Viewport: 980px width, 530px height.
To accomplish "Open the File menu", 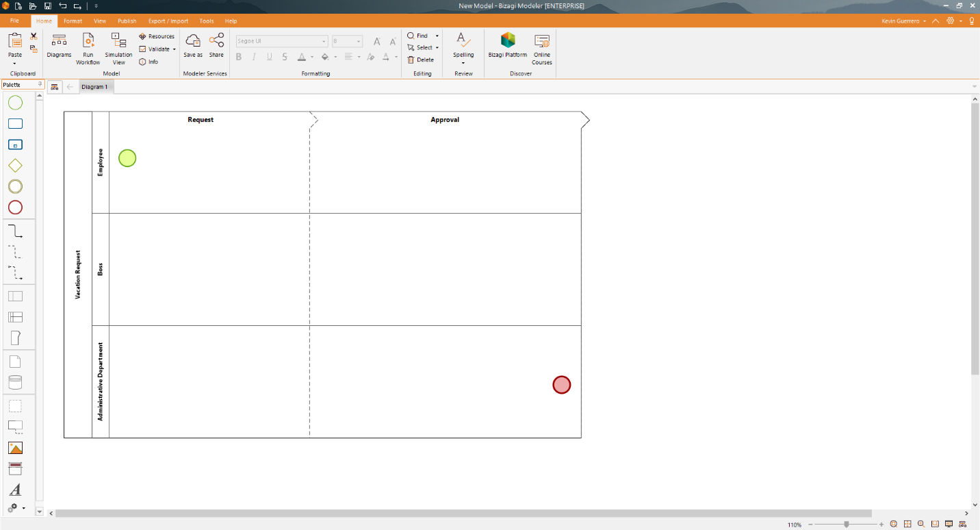I will 15,21.
